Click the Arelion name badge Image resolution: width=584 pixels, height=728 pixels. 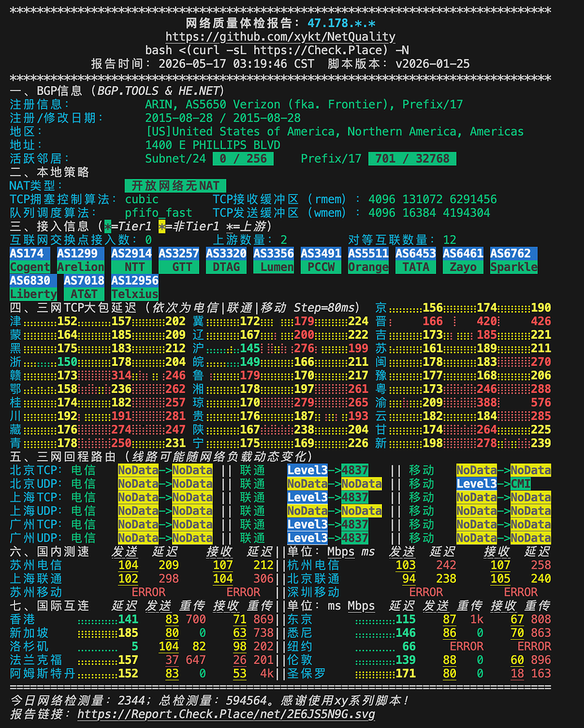tap(80, 267)
